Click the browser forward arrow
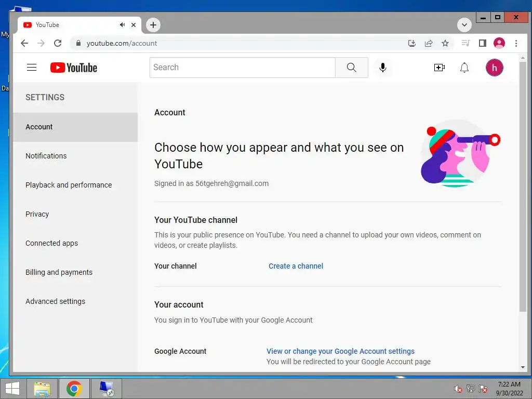Viewport: 532px width, 399px height. pos(41,43)
